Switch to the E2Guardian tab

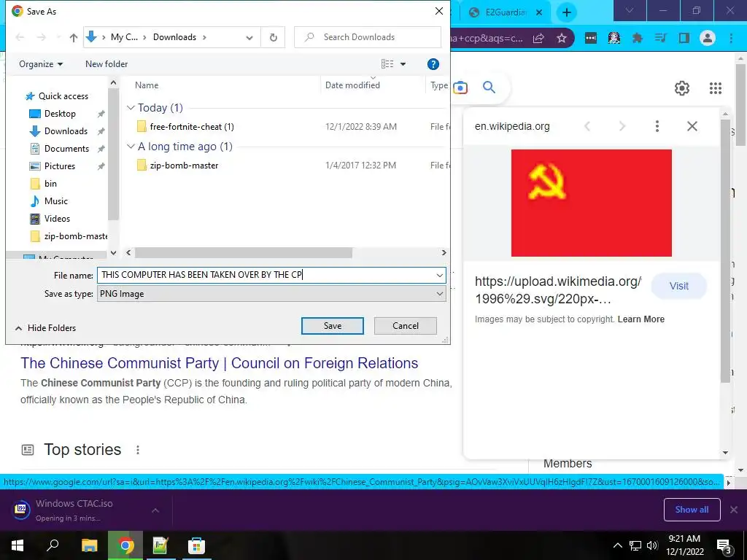pos(505,13)
